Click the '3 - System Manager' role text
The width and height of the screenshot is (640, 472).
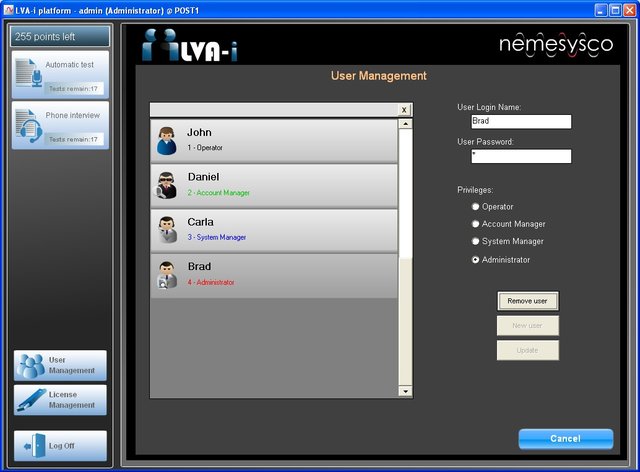point(217,237)
